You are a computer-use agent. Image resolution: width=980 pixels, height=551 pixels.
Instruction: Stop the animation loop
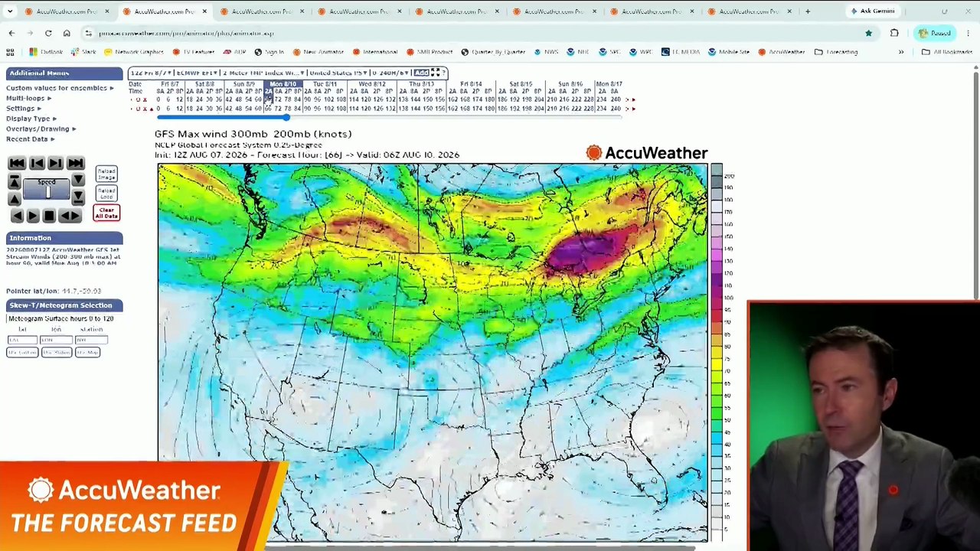coord(49,217)
